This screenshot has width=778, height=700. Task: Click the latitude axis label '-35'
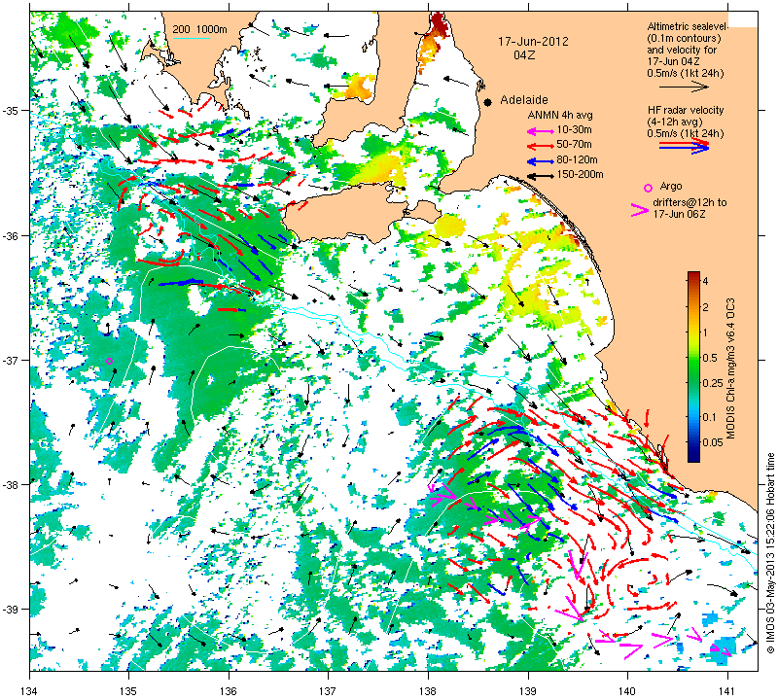pyautogui.click(x=10, y=110)
